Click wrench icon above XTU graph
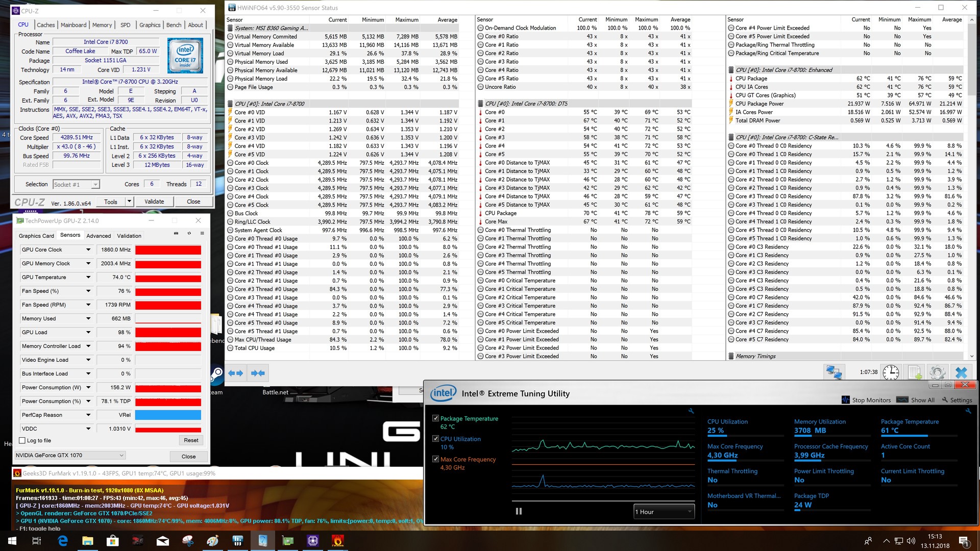Image resolution: width=980 pixels, height=551 pixels. [x=691, y=411]
